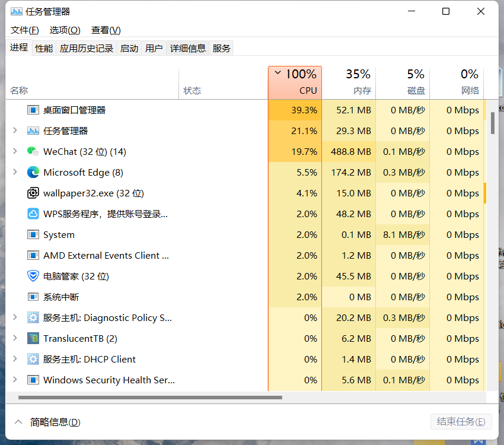Select the wallpaper32.exe 4.1% CPU cell

tap(295, 193)
